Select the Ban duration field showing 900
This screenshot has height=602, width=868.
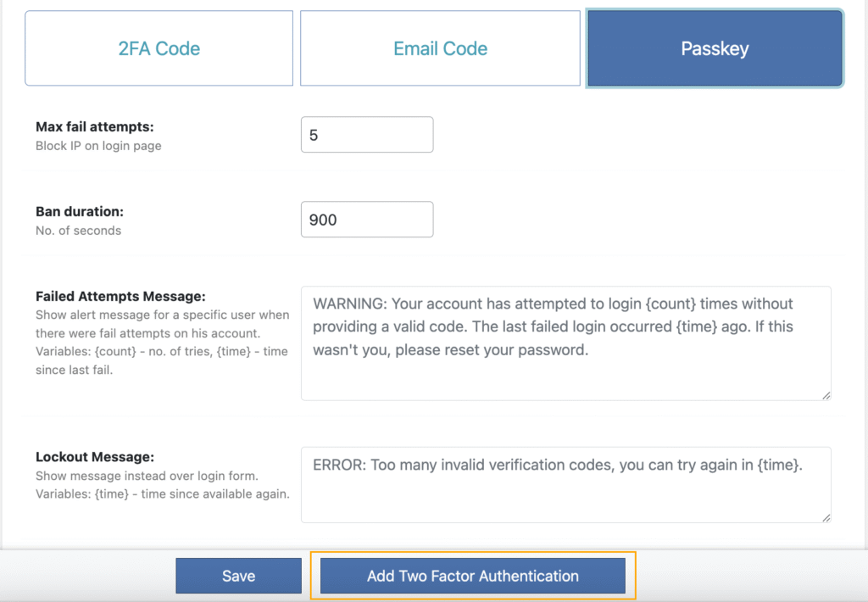click(366, 219)
